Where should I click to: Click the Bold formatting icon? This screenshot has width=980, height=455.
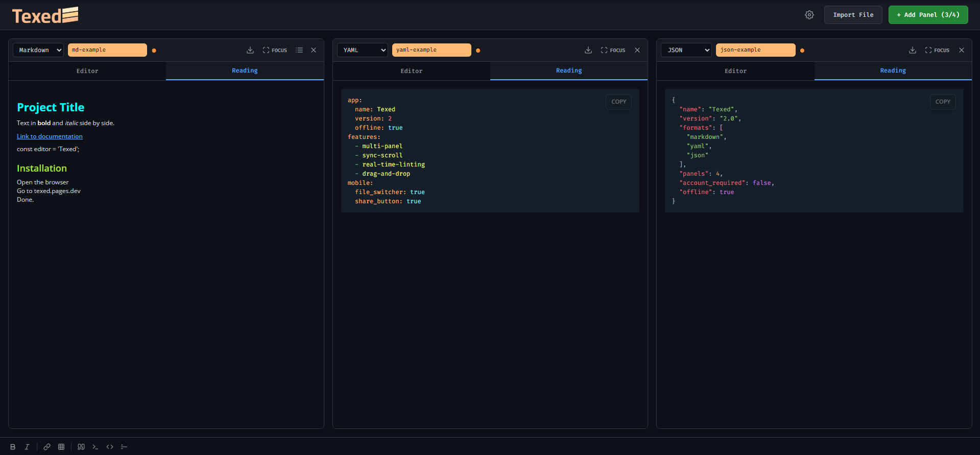coord(13,447)
